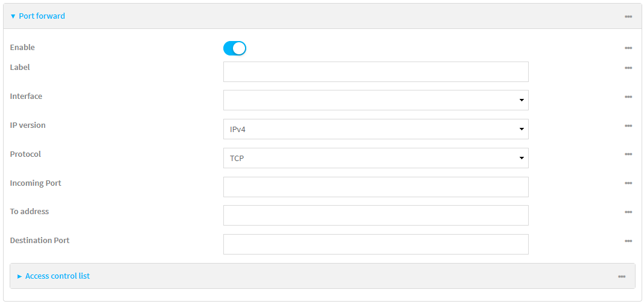The image size is (644, 304).
Task: Focus the To address input field
Action: click(x=375, y=215)
